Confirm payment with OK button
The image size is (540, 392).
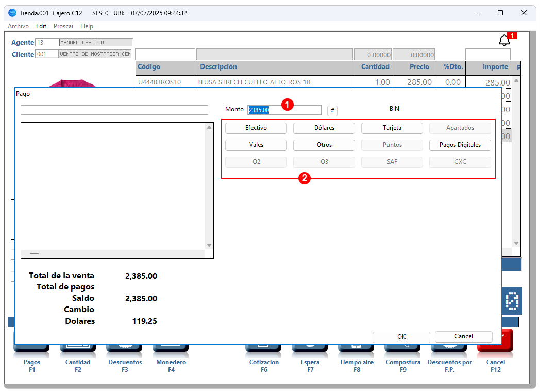pos(401,337)
